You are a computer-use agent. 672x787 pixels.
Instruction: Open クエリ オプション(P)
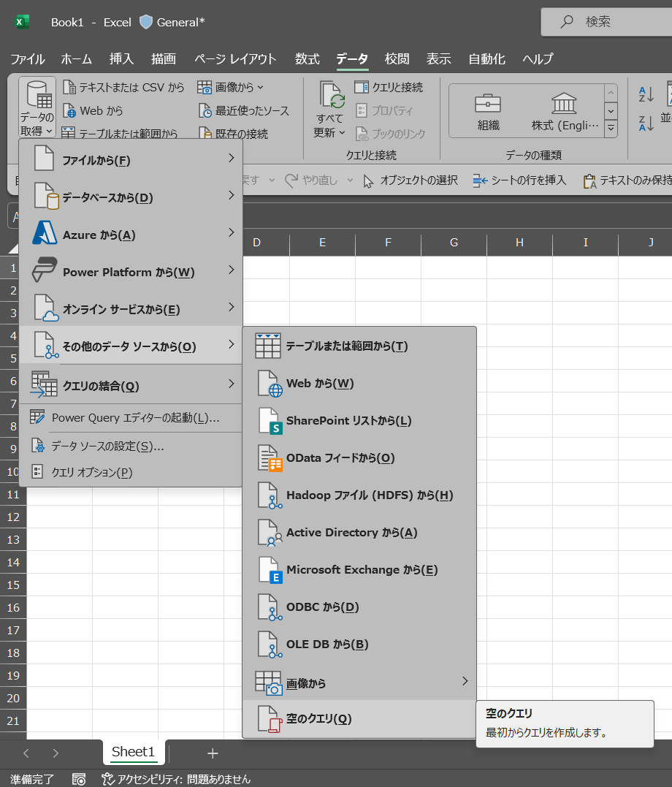pos(131,472)
